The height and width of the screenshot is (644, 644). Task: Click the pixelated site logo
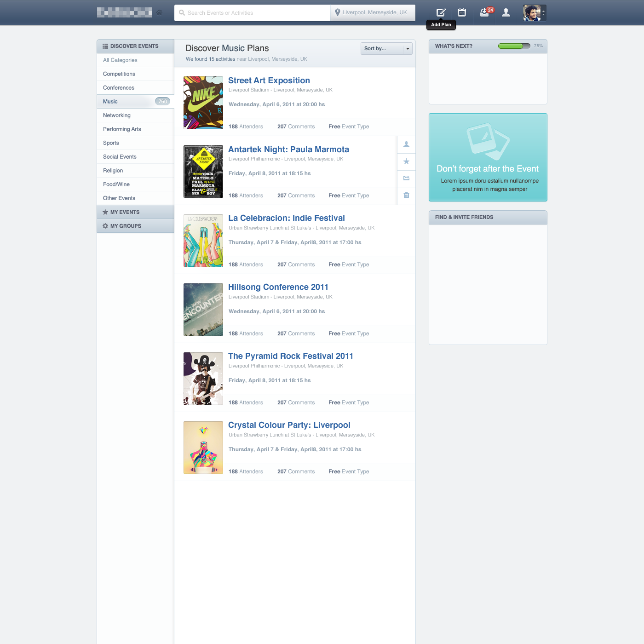click(x=124, y=12)
